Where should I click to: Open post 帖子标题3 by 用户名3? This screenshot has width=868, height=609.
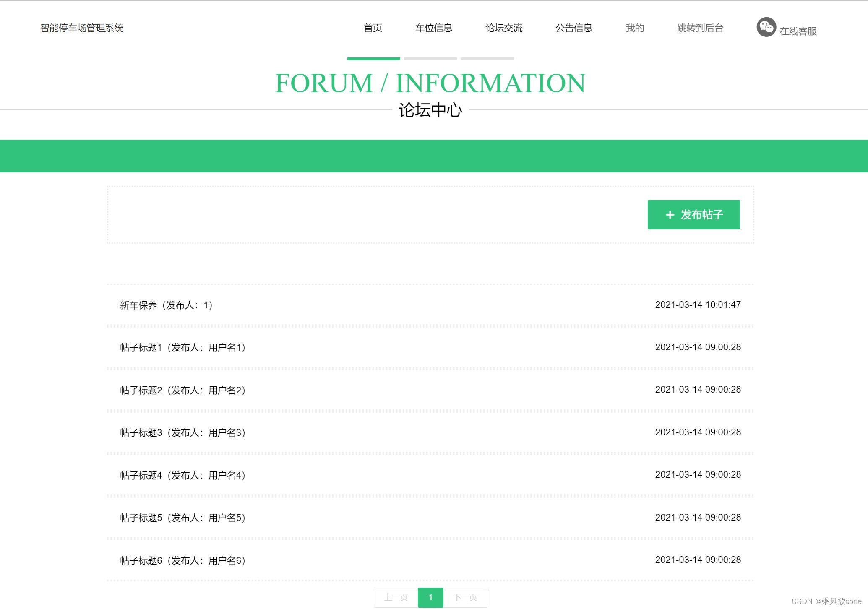click(x=182, y=432)
